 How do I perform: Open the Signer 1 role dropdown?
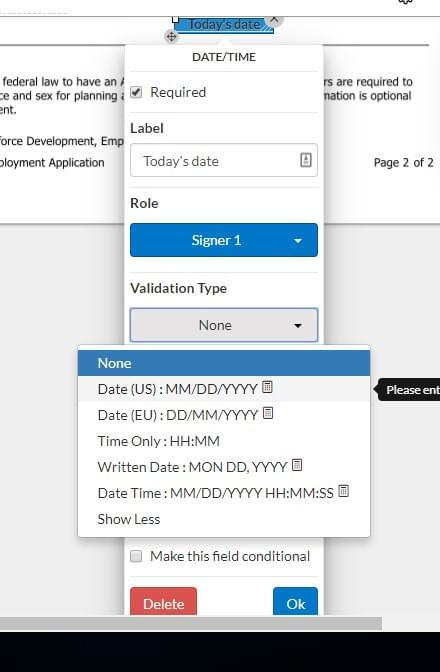pyautogui.click(x=224, y=240)
